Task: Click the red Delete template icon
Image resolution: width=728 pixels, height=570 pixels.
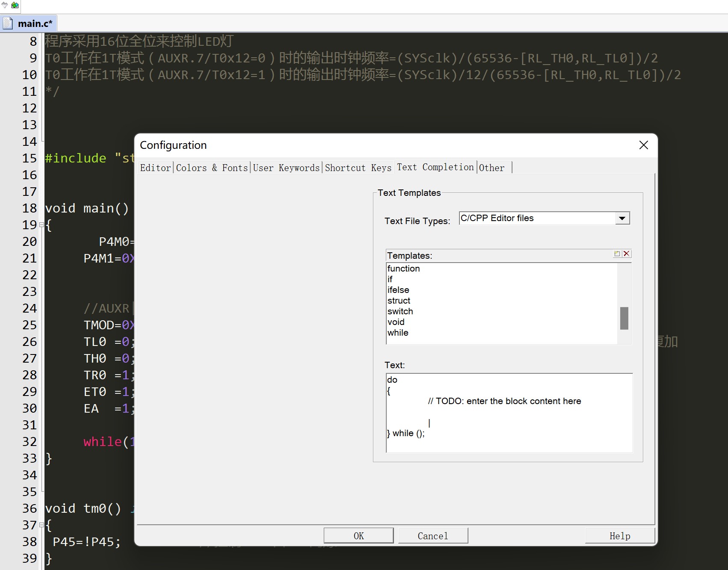Action: (x=627, y=254)
